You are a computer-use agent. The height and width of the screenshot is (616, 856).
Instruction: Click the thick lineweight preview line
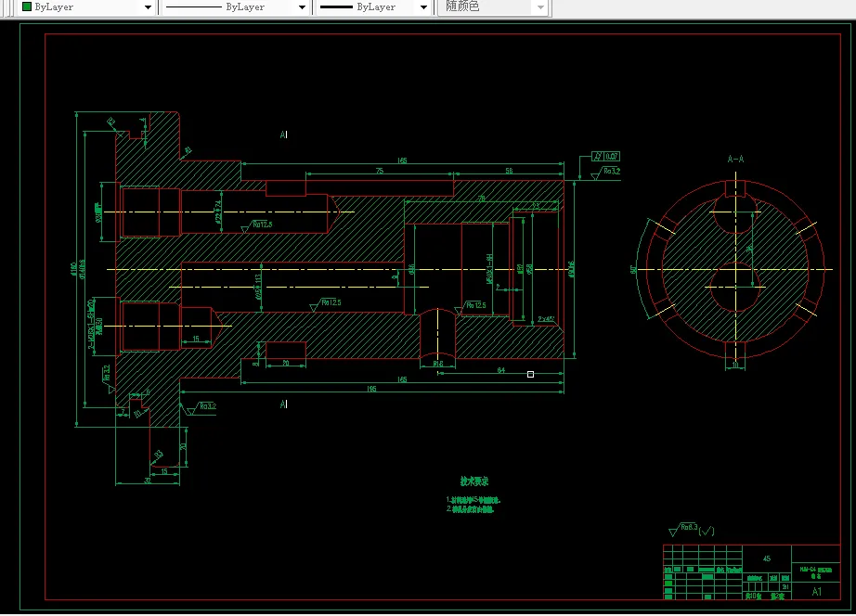click(336, 7)
